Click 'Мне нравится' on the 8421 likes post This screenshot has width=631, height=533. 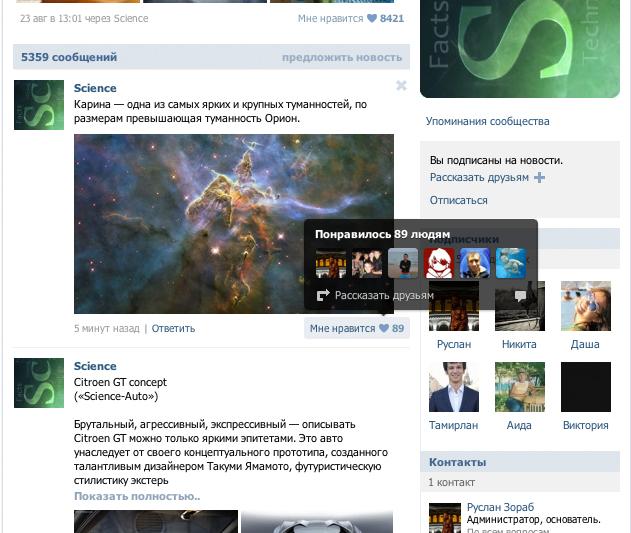tap(330, 18)
